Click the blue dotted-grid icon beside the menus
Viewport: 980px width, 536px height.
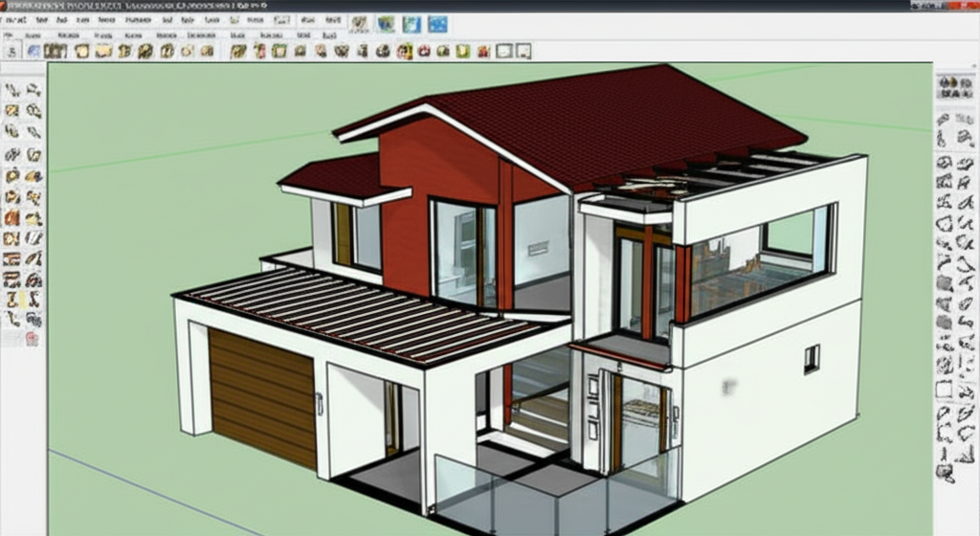pos(437,24)
